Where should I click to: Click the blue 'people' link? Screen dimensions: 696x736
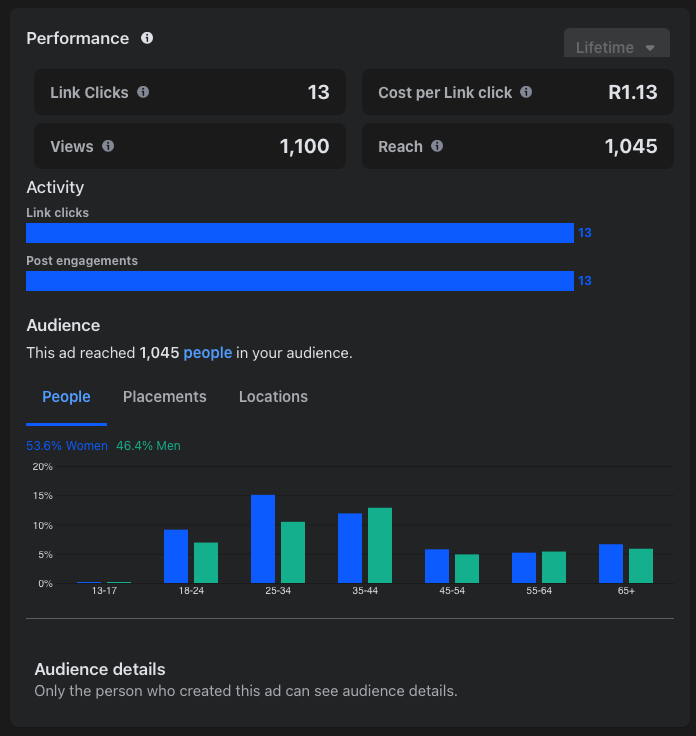pos(207,353)
